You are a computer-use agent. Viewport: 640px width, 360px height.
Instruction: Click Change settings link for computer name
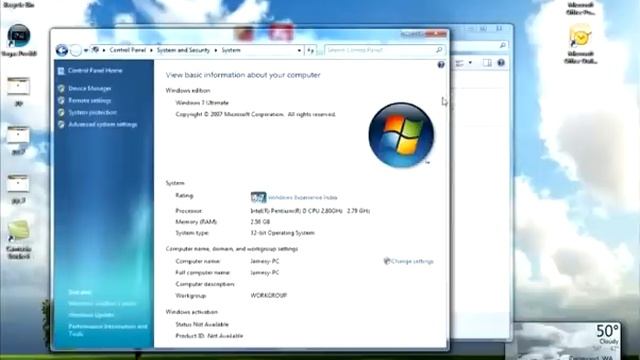(x=412, y=261)
